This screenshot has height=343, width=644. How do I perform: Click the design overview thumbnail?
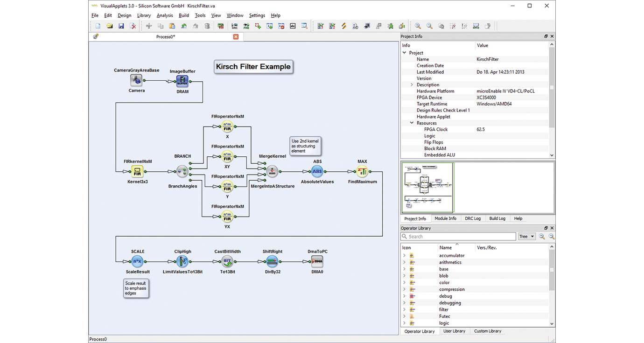point(428,188)
